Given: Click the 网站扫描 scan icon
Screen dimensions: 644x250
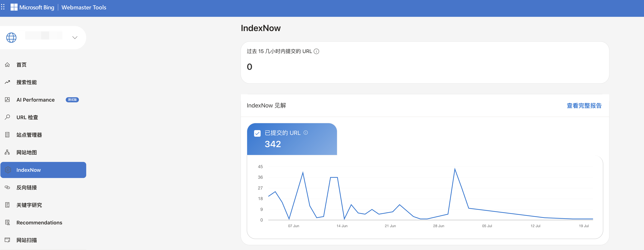Looking at the screenshot, I should pos(7,240).
